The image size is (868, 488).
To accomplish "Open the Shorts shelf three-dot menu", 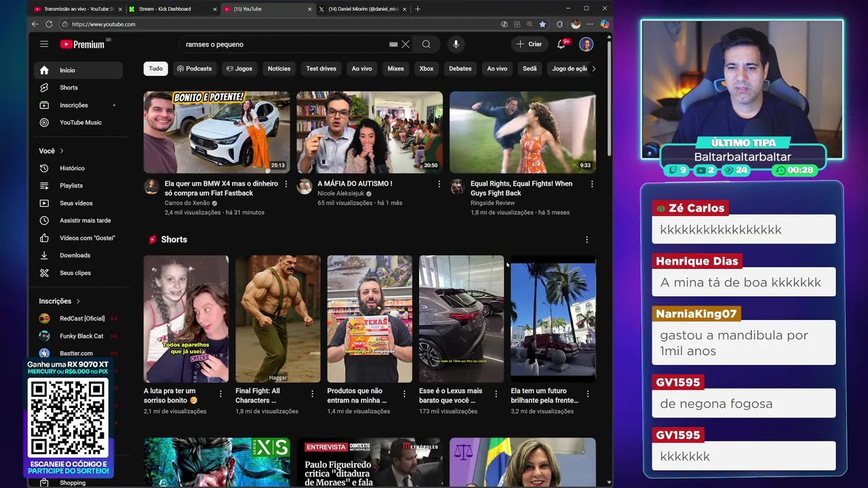I will click(x=587, y=239).
